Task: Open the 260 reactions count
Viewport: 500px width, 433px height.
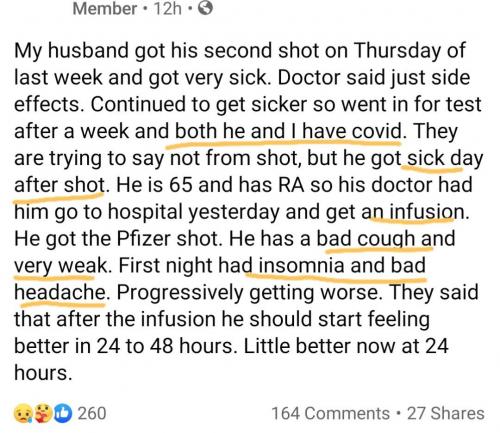Action: (92, 413)
